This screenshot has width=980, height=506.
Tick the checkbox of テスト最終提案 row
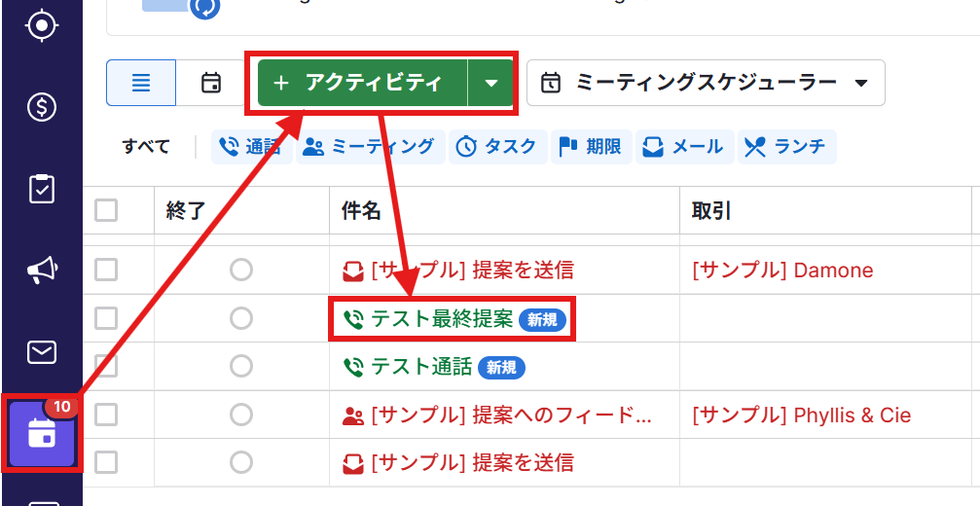pos(106,318)
